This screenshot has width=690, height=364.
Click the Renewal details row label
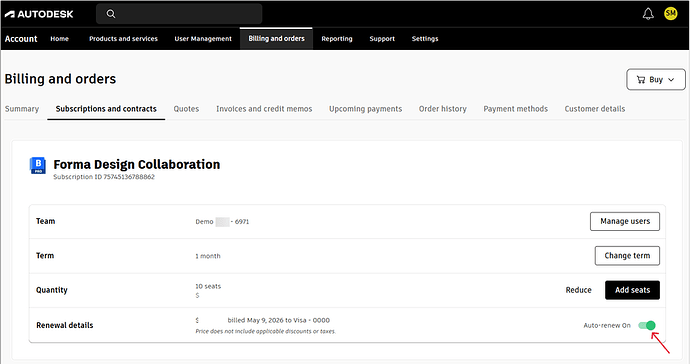click(65, 325)
